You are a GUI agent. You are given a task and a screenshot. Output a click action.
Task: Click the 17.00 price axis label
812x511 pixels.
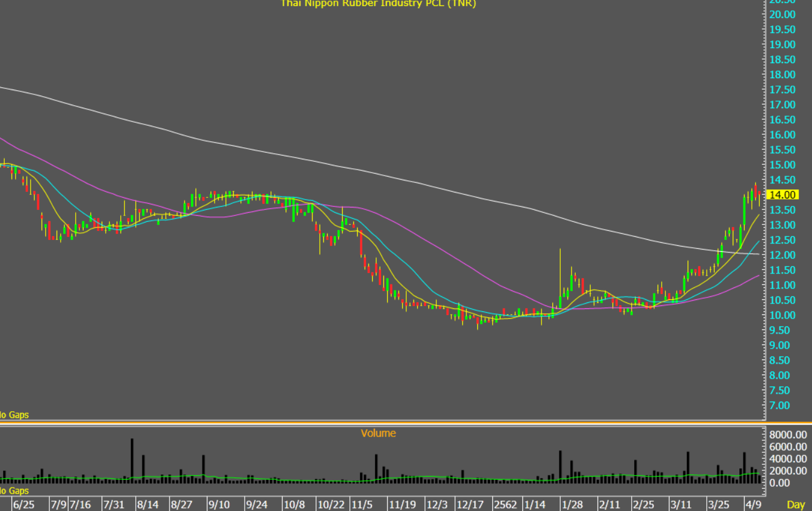pos(783,105)
